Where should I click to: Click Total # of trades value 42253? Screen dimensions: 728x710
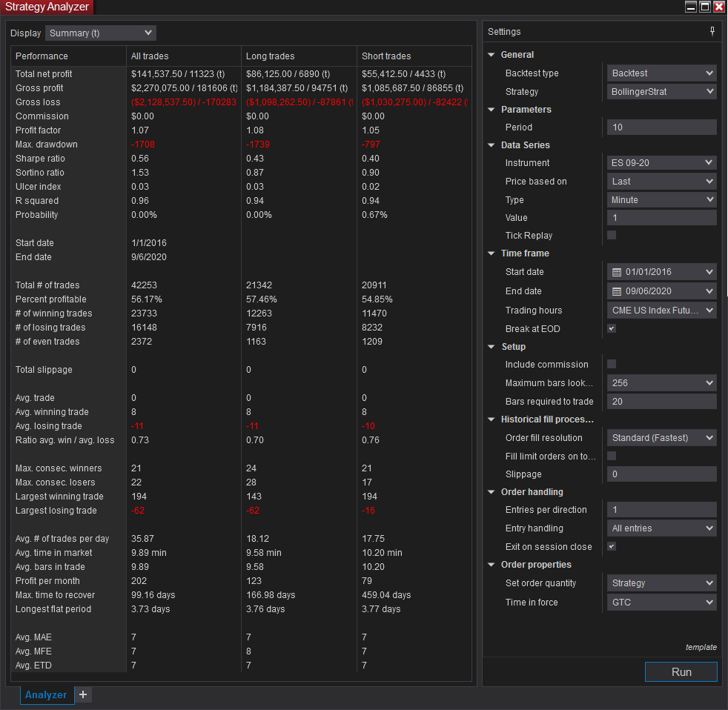click(x=144, y=285)
